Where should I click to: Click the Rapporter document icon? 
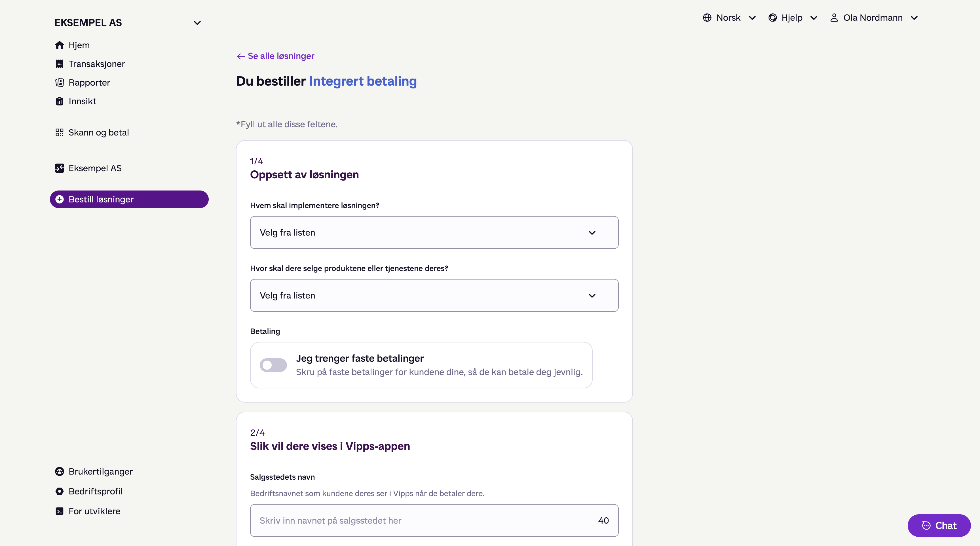coord(59,82)
